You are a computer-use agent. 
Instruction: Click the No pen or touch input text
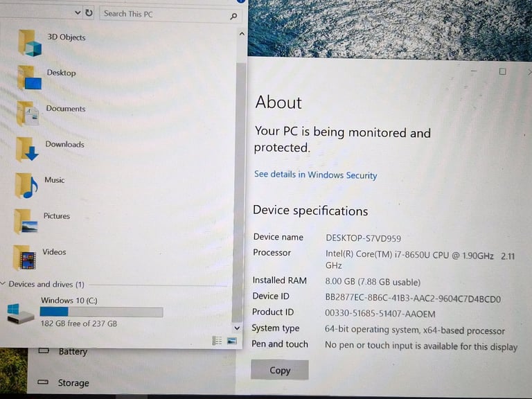[420, 346]
